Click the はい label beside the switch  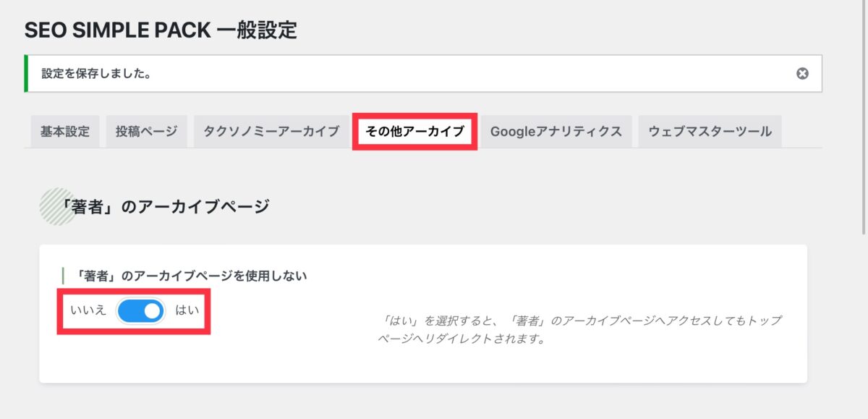(x=187, y=310)
